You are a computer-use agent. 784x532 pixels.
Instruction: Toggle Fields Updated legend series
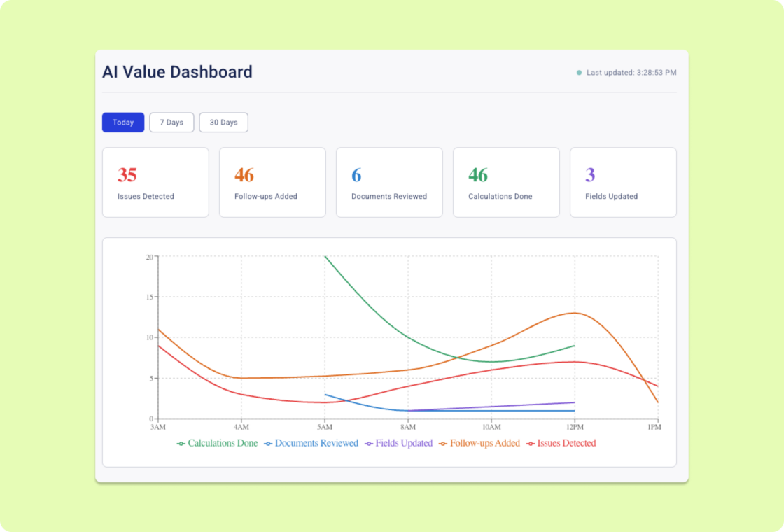point(398,443)
